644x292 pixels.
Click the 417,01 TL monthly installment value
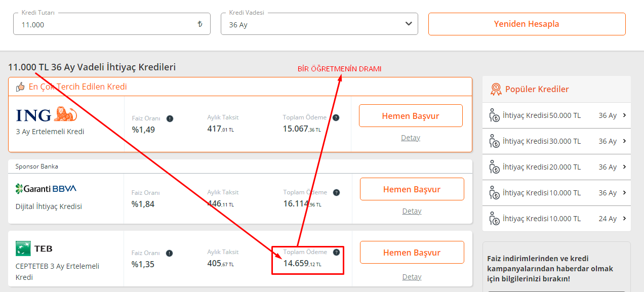tap(221, 129)
